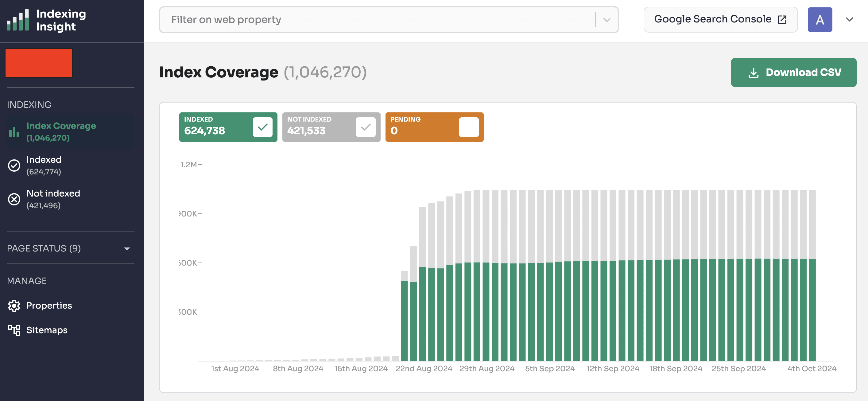This screenshot has height=401, width=868.
Task: Click the external link icon in Google Search Console
Action: (782, 20)
